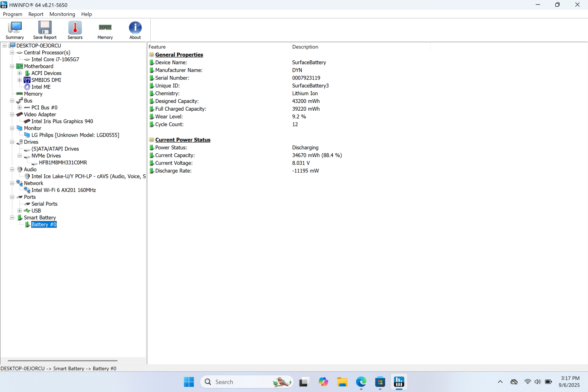The width and height of the screenshot is (588, 392).
Task: Click the Windows Start button
Action: [189, 382]
